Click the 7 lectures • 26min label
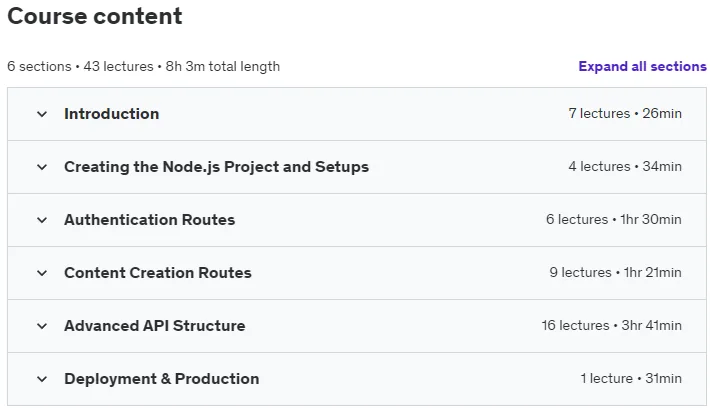 click(625, 113)
